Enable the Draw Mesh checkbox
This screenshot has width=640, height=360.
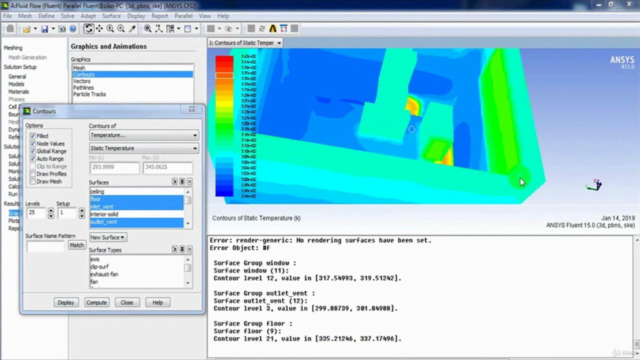point(33,182)
